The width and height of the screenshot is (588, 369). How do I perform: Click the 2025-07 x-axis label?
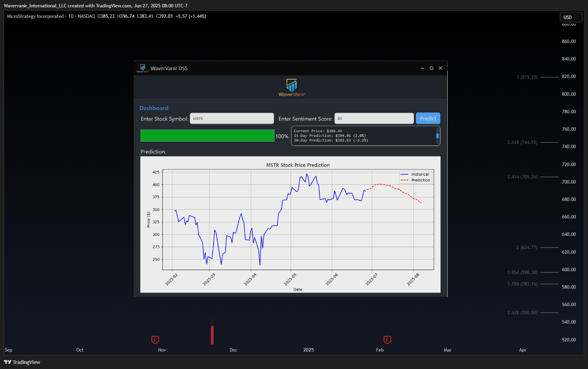click(371, 279)
